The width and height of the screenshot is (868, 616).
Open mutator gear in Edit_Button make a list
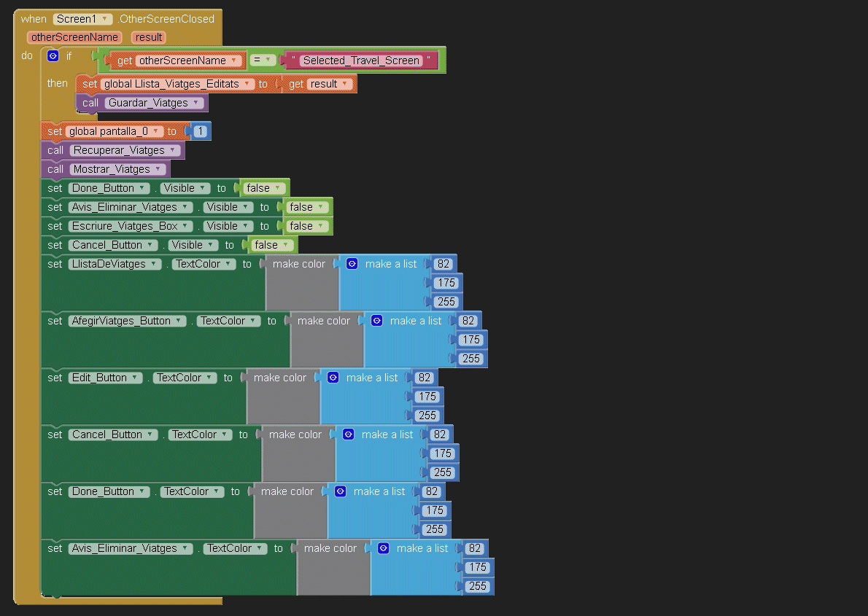pyautogui.click(x=333, y=378)
